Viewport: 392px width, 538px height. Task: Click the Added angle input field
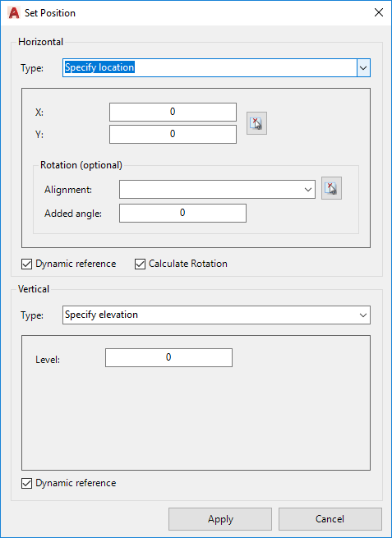(x=182, y=213)
